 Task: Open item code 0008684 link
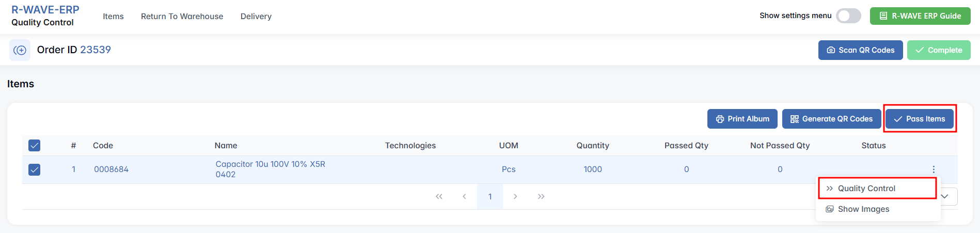click(x=111, y=169)
